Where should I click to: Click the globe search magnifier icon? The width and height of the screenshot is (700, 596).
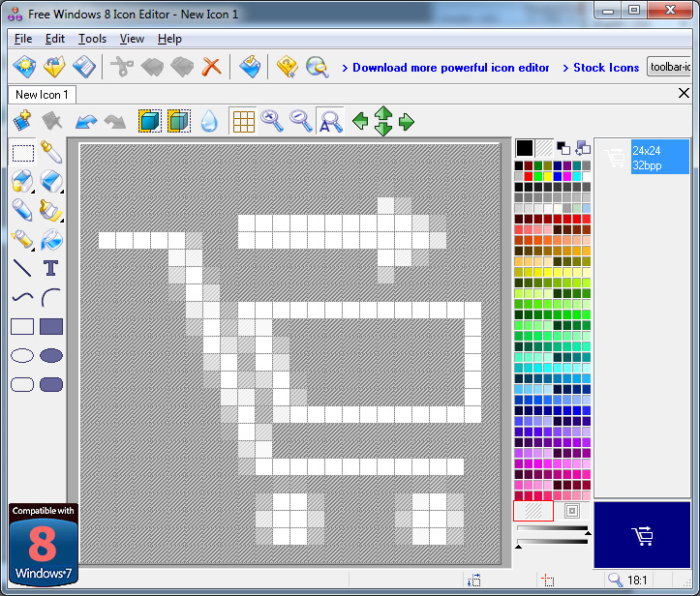318,67
